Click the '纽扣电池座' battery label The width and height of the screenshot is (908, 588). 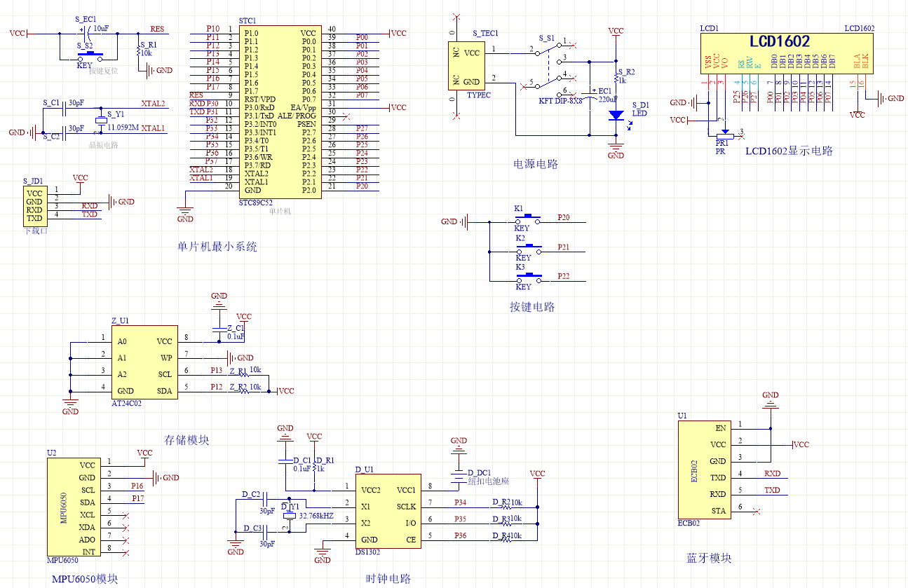[x=488, y=481]
